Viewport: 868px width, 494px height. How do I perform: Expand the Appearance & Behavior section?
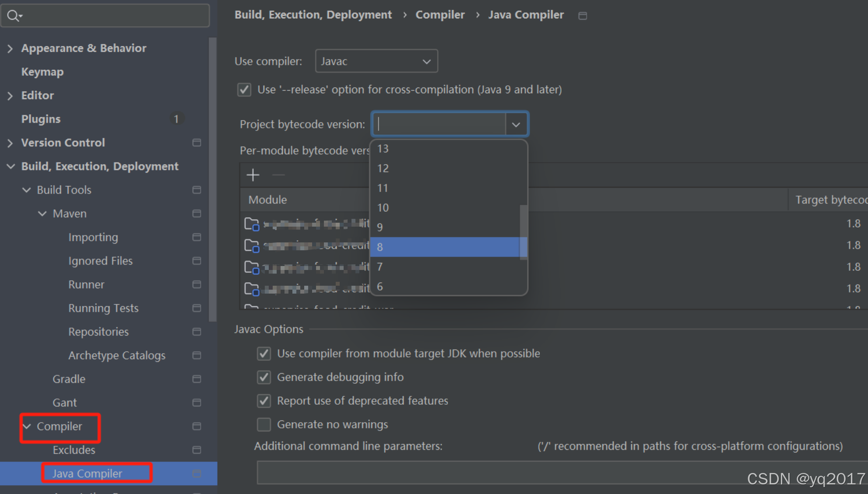pos(10,48)
